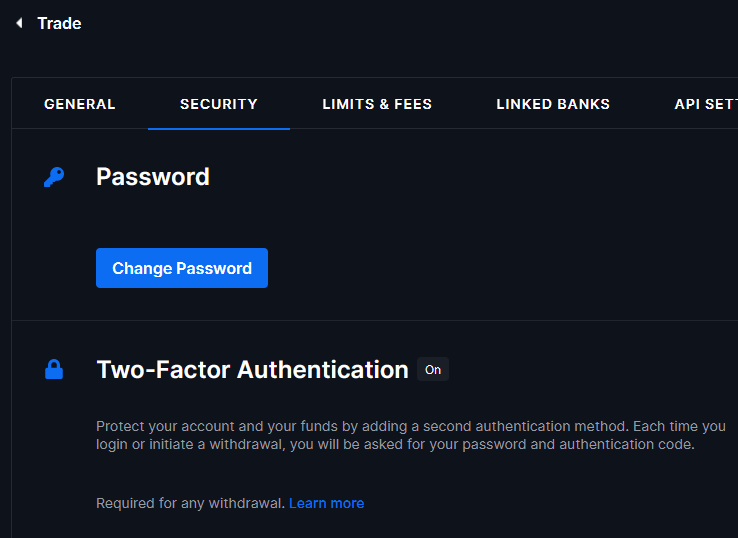This screenshot has height=538, width=738.
Task: Click the On status badge
Action: 433,370
